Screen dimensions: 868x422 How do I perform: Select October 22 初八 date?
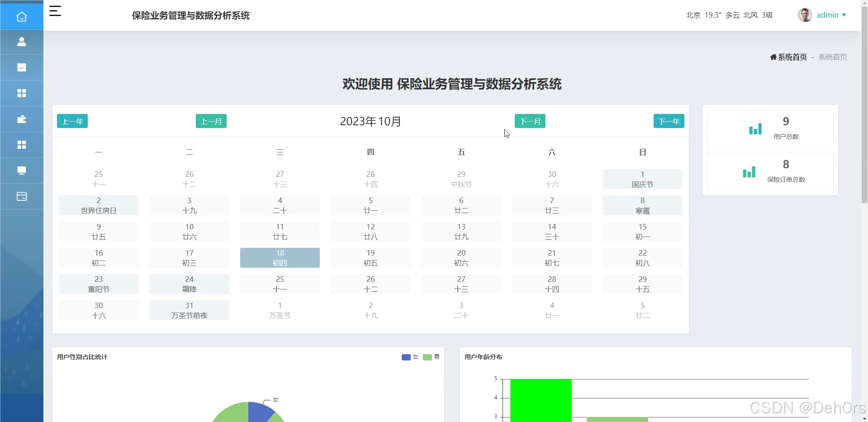(x=642, y=258)
